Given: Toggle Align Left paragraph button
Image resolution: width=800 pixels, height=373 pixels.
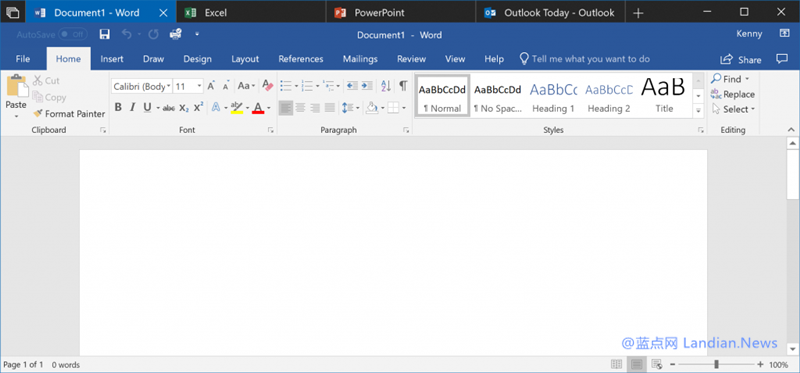Looking at the screenshot, I should coord(286,108).
